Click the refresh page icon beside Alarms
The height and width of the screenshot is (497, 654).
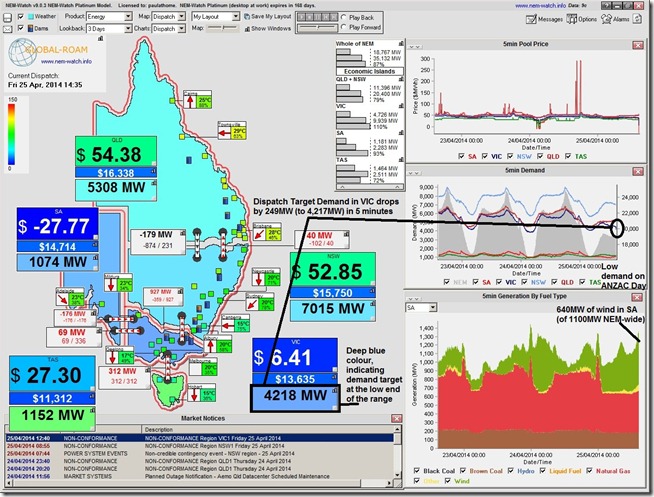(x=637, y=19)
